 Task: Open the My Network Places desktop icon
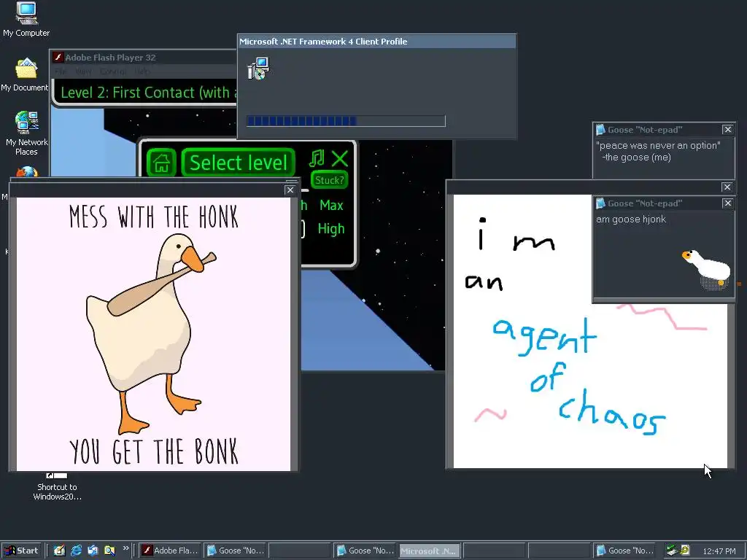pos(26,133)
